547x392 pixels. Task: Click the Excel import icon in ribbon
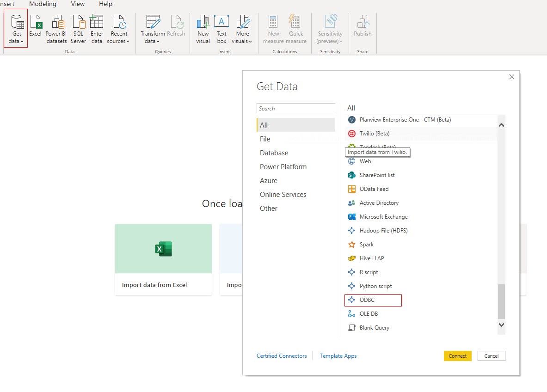click(35, 26)
